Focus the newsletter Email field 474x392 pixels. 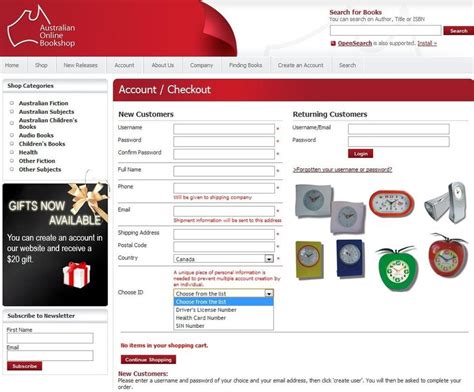tap(50, 355)
